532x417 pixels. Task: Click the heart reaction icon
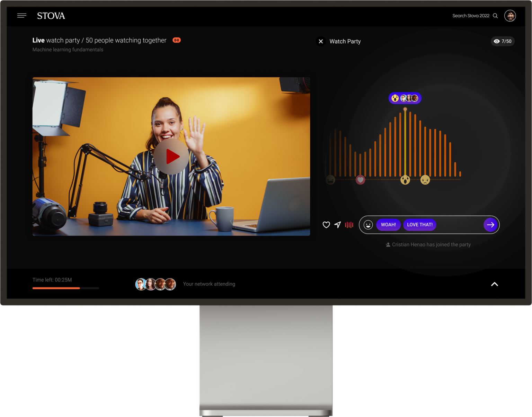(x=326, y=225)
